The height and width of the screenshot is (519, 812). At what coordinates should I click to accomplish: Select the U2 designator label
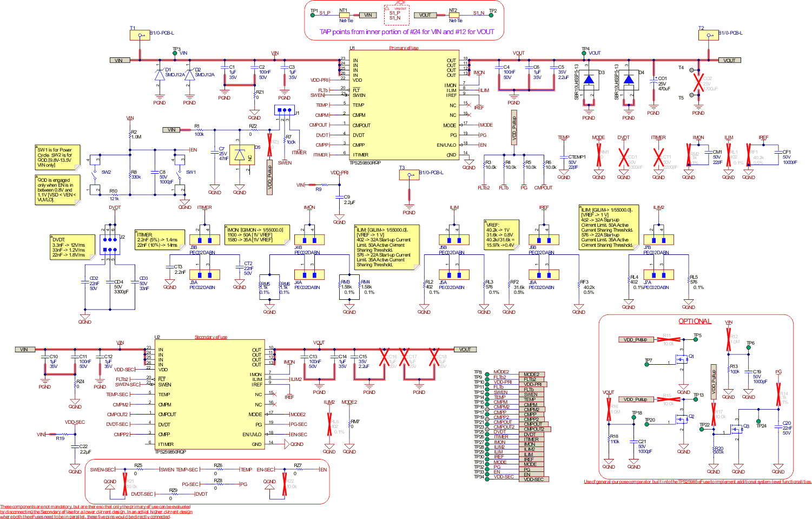click(x=157, y=337)
